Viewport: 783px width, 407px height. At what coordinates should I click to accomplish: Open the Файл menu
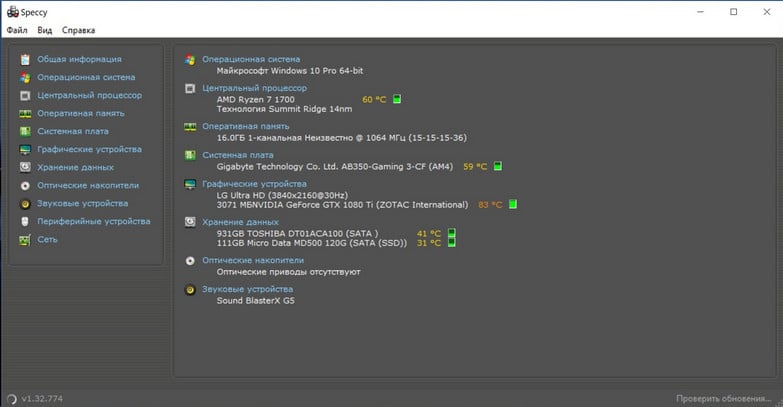pos(17,30)
